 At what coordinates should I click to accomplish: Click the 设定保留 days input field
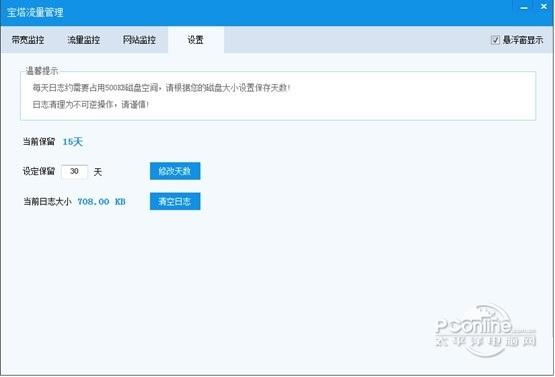point(74,172)
